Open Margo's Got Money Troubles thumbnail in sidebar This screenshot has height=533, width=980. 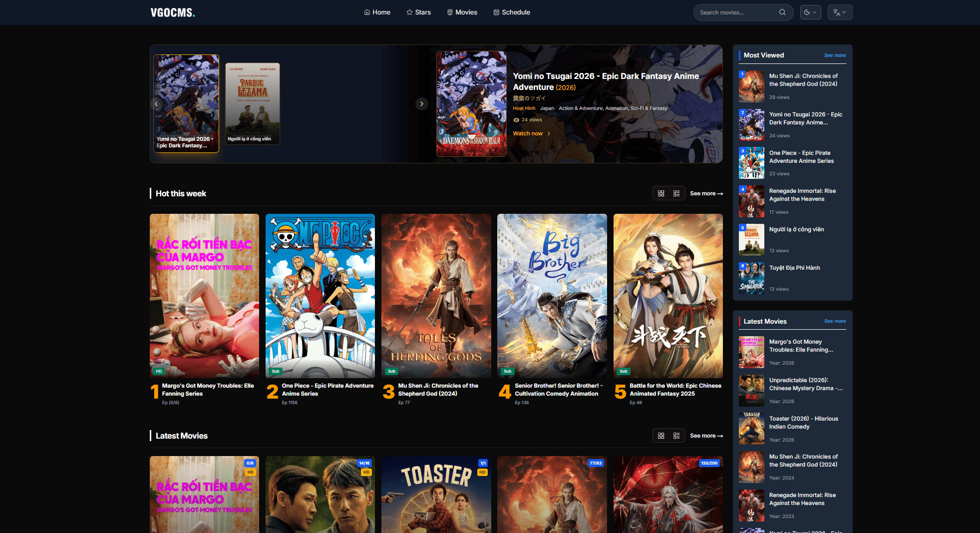pos(751,352)
